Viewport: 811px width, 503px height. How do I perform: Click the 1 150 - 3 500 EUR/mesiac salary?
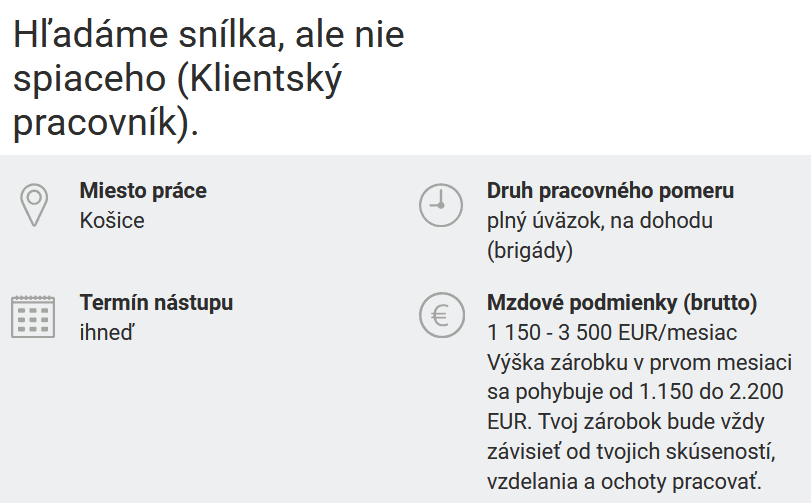(612, 332)
